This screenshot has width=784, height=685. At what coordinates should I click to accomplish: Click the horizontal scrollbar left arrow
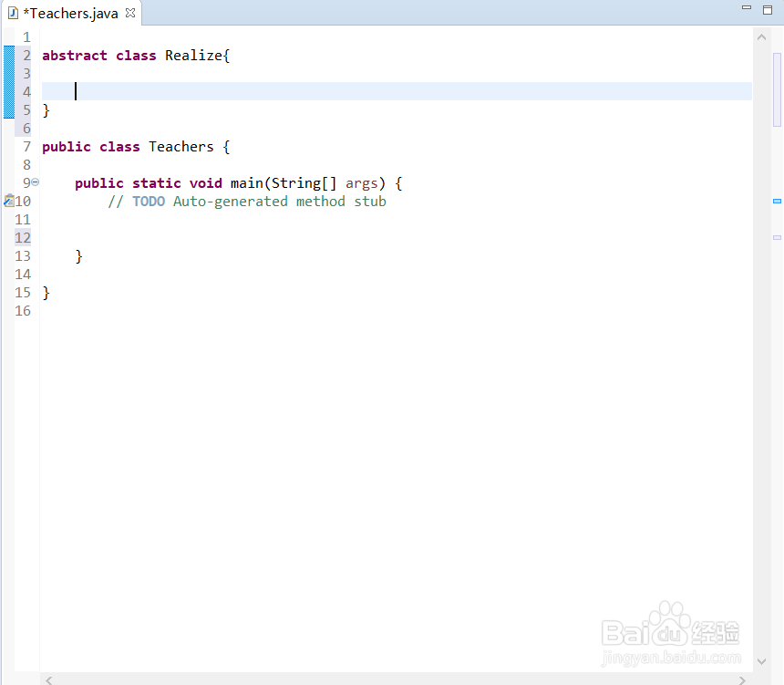click(x=49, y=680)
